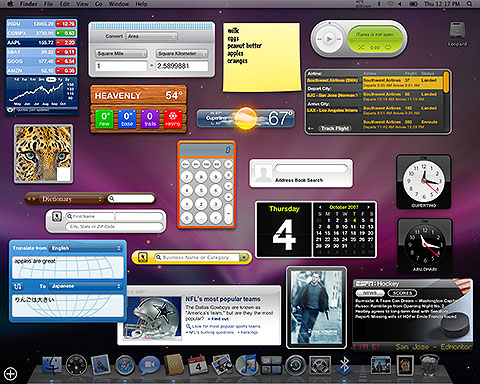
Task: Click the yellow Business widget phone book icon
Action: click(x=143, y=257)
